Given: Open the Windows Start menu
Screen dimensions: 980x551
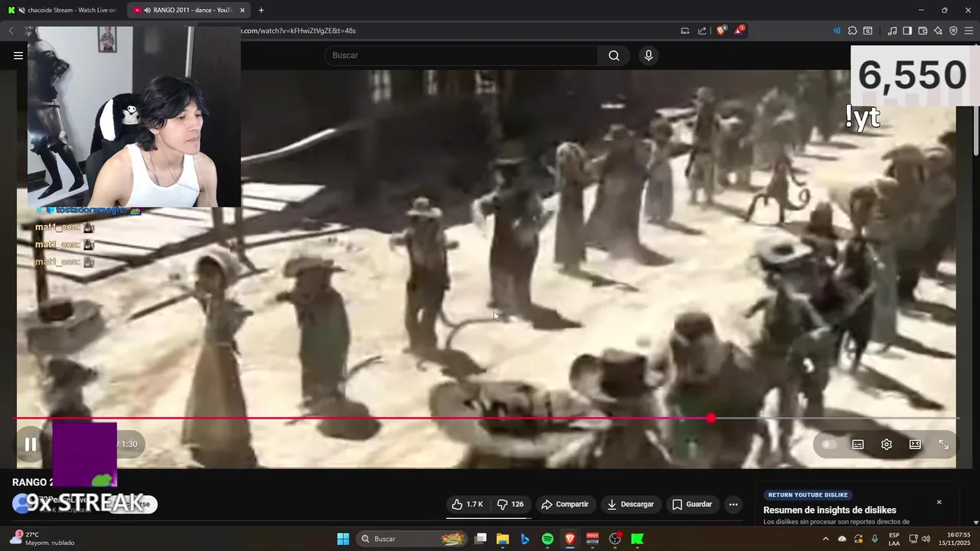Looking at the screenshot, I should click(x=343, y=539).
